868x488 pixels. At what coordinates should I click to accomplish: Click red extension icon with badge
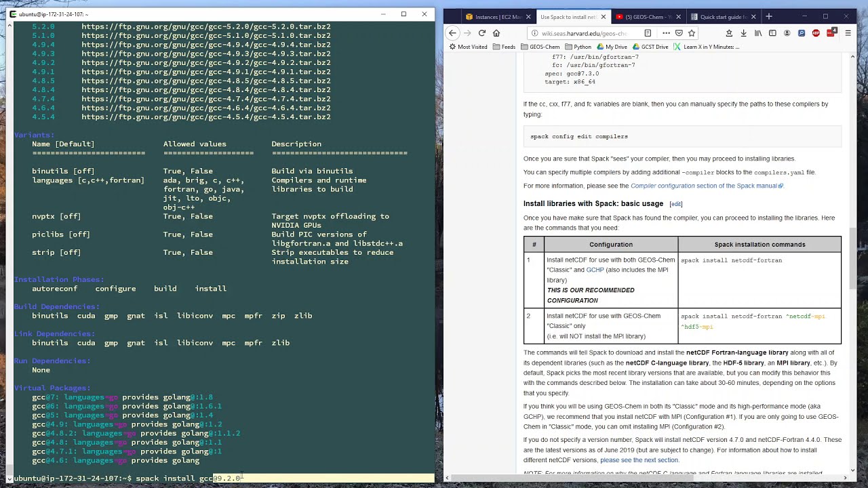(831, 33)
